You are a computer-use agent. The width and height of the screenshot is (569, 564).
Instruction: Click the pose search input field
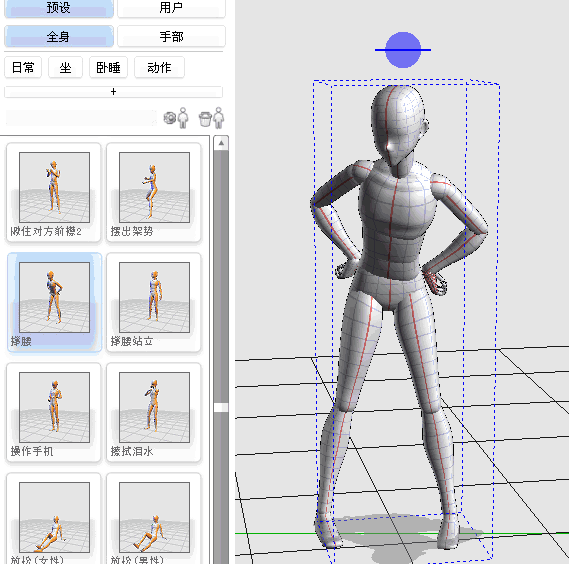coord(82,118)
